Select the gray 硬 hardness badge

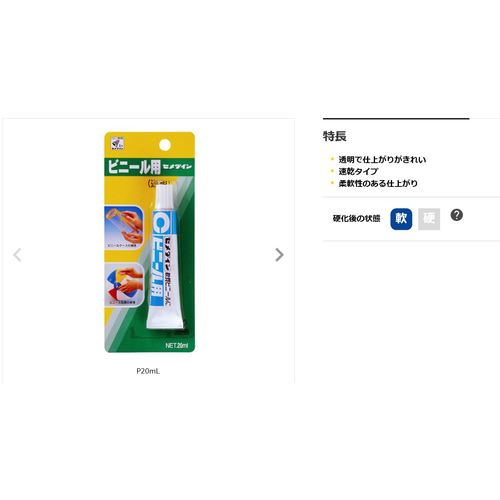429,219
